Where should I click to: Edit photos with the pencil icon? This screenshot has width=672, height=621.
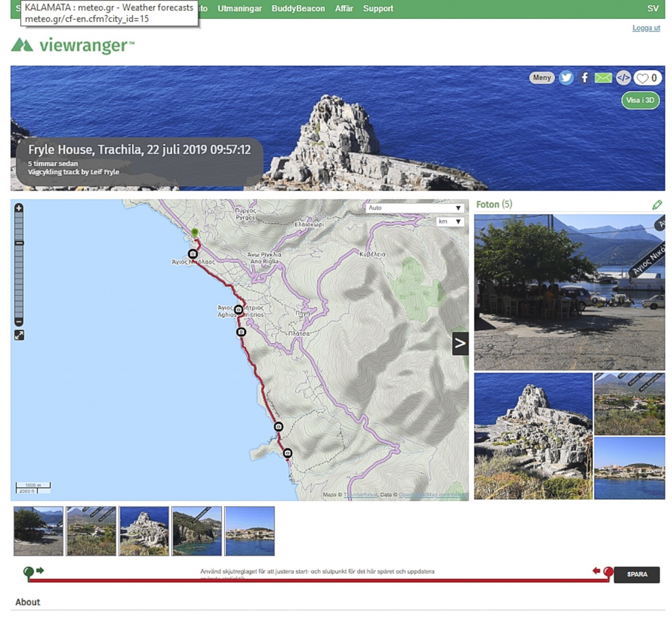click(656, 205)
